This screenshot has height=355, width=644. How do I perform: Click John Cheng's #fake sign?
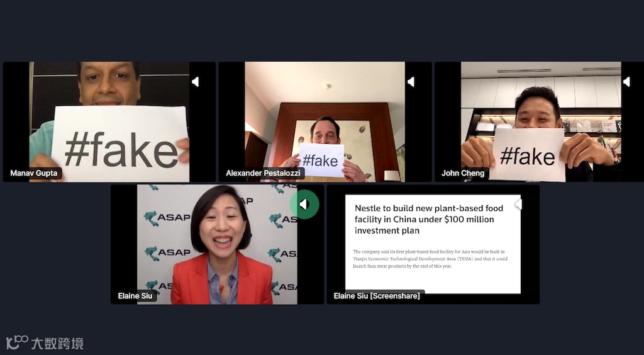coord(528,154)
